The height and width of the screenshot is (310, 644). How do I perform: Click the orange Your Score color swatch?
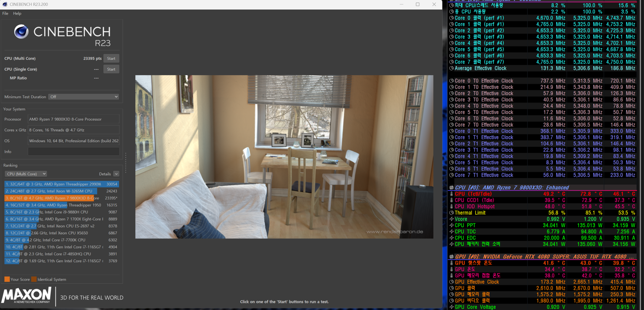[x=7, y=279]
